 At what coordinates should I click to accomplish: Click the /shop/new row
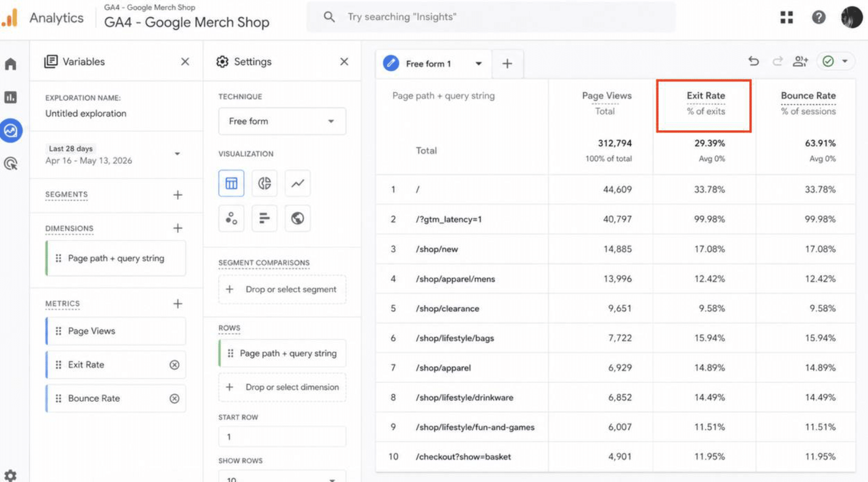pos(615,249)
